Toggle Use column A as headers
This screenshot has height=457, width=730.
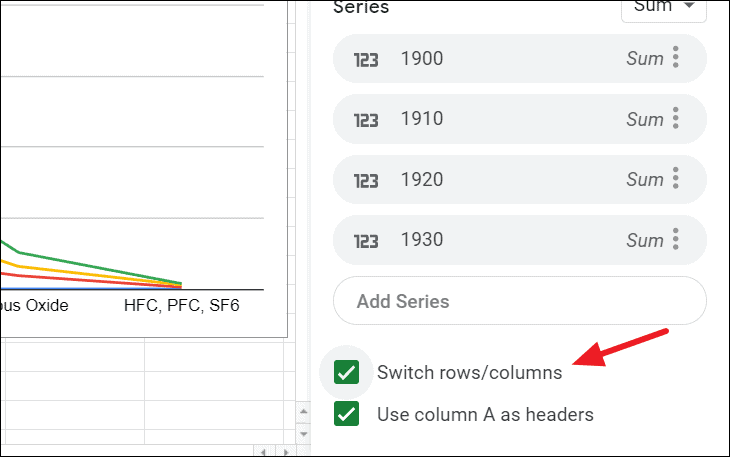click(346, 414)
